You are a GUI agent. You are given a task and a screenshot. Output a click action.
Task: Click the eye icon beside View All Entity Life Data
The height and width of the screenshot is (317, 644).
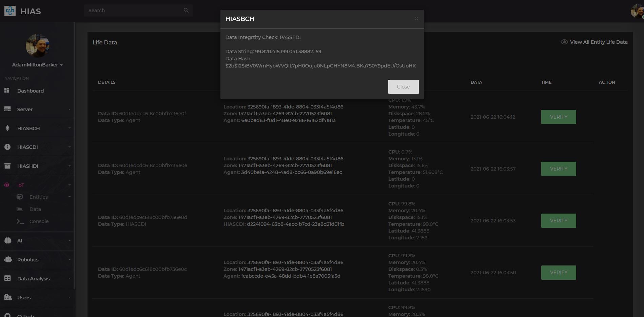[x=564, y=42]
